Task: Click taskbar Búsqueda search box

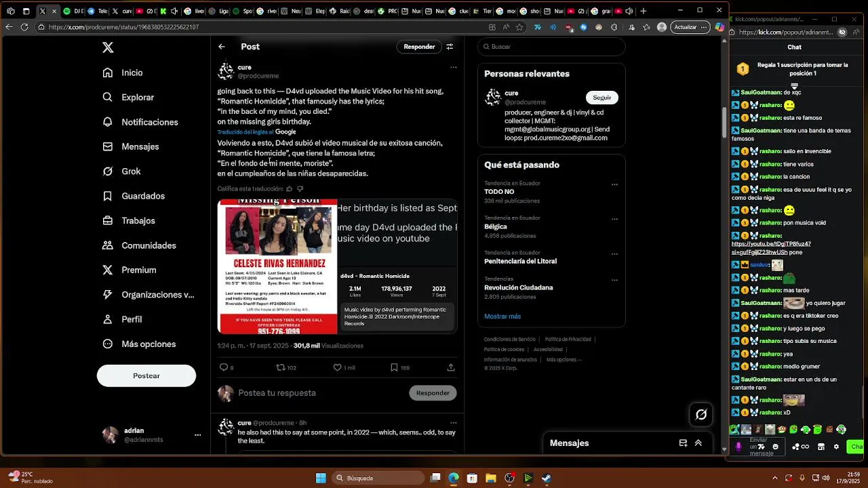Action: tap(378, 478)
